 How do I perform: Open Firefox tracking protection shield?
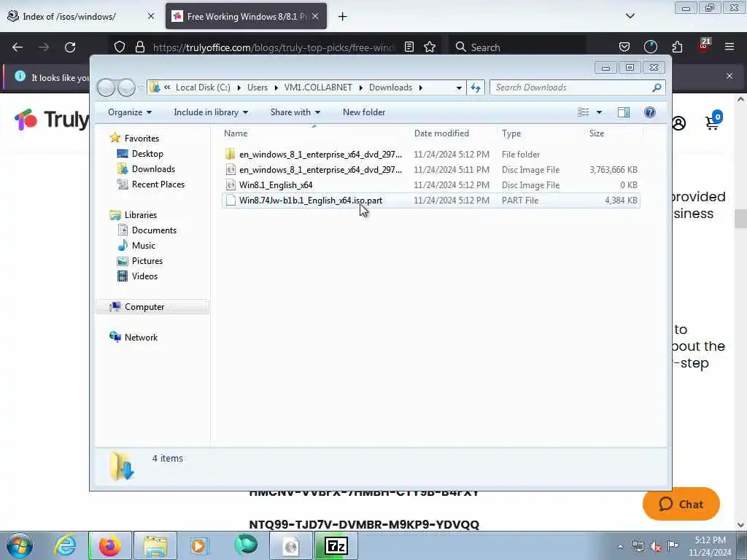120,47
